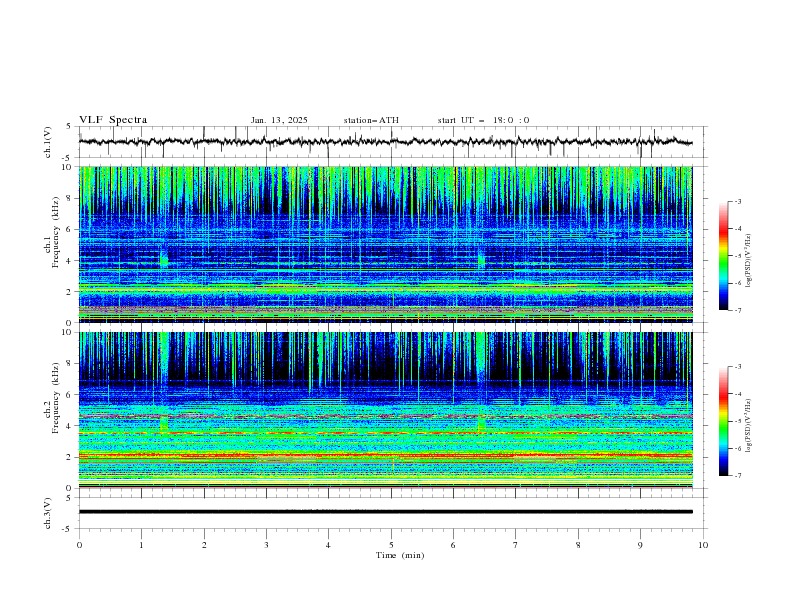Click the 'VLF Spectra' title text

point(113,120)
